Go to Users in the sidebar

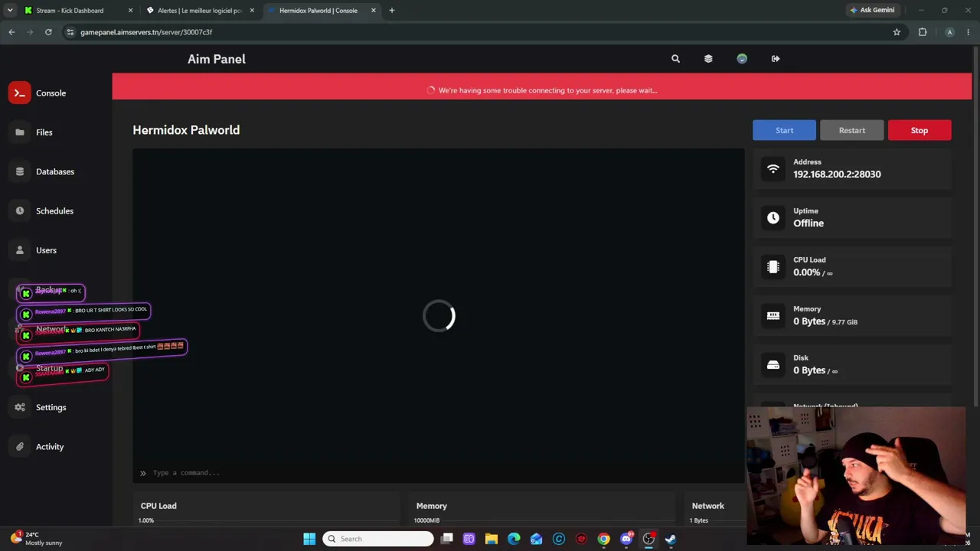[46, 250]
